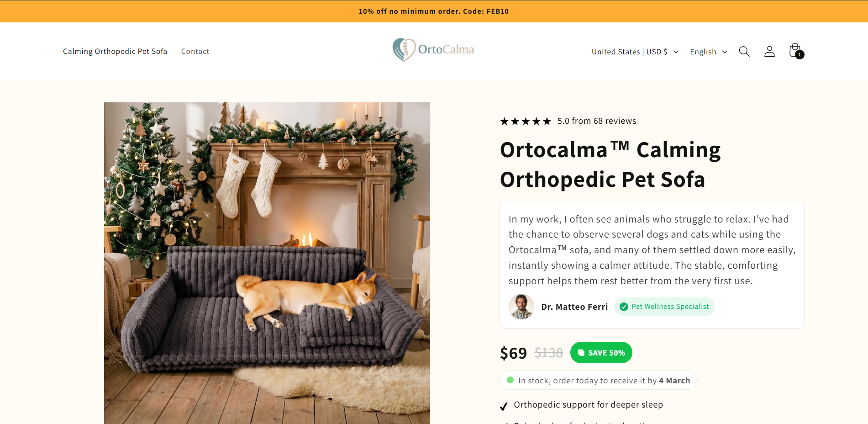The image size is (868, 424).
Task: Click the cart item count badge
Action: click(x=800, y=55)
